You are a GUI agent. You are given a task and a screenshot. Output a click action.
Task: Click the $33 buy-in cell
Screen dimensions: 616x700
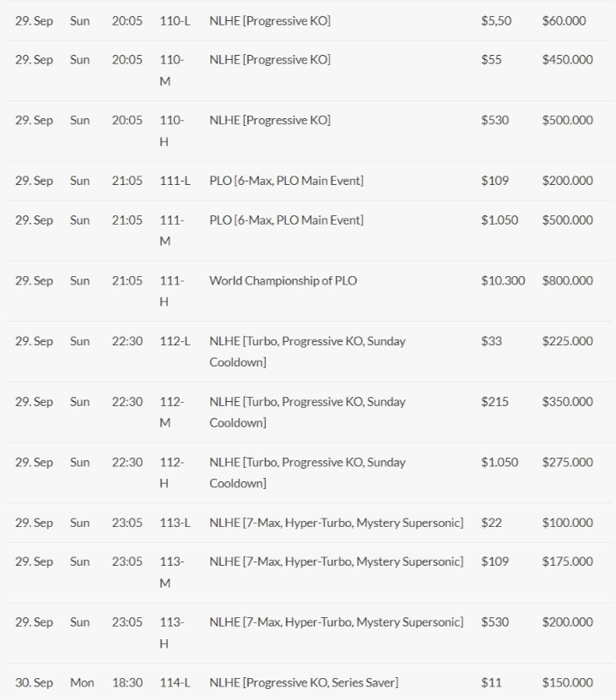491,342
